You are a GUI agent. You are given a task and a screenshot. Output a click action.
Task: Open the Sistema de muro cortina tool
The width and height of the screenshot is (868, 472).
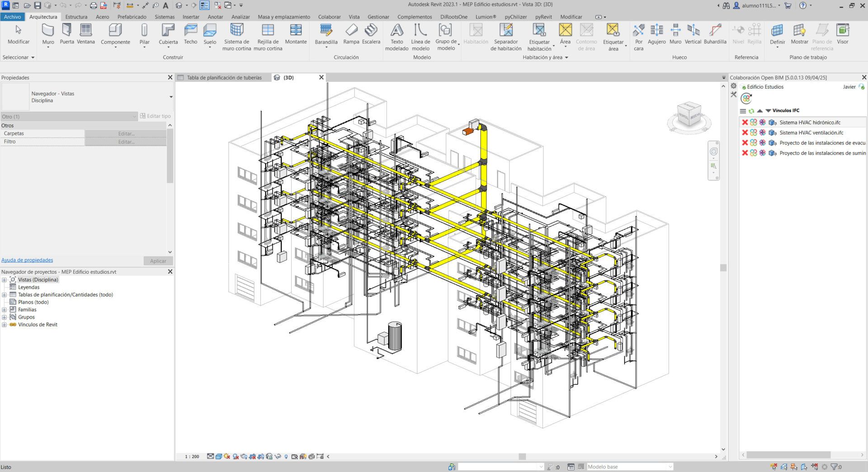(x=236, y=36)
